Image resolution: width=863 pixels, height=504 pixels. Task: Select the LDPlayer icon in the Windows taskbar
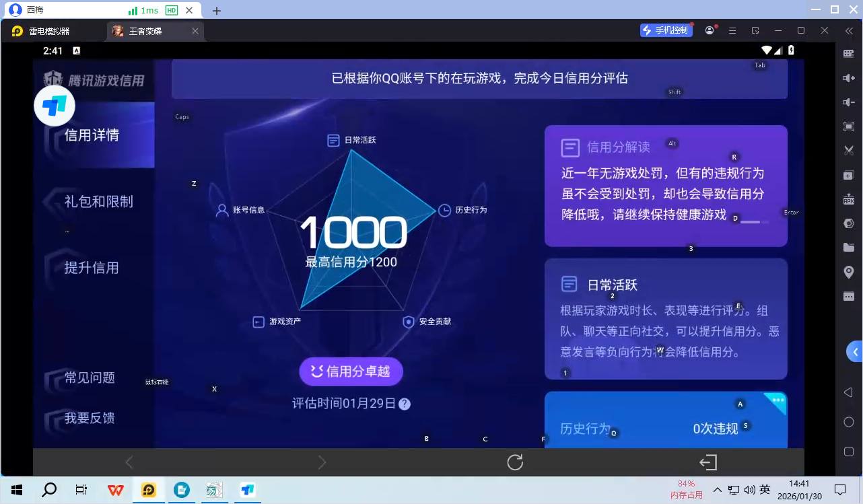click(148, 490)
